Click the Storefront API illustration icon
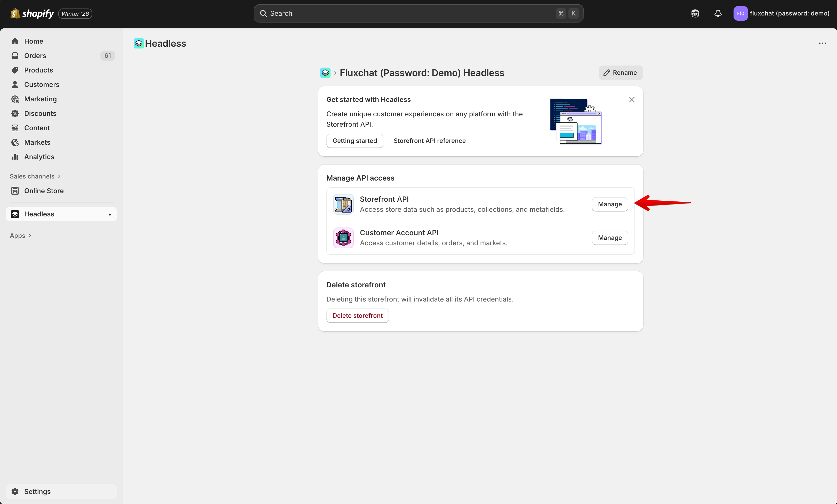The height and width of the screenshot is (504, 837). point(343,204)
